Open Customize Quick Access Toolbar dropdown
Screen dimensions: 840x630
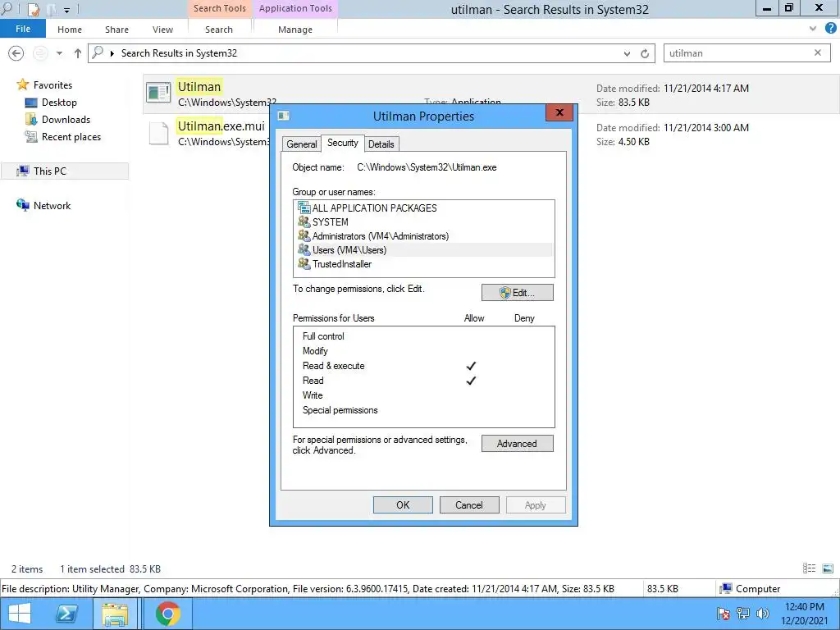67,10
